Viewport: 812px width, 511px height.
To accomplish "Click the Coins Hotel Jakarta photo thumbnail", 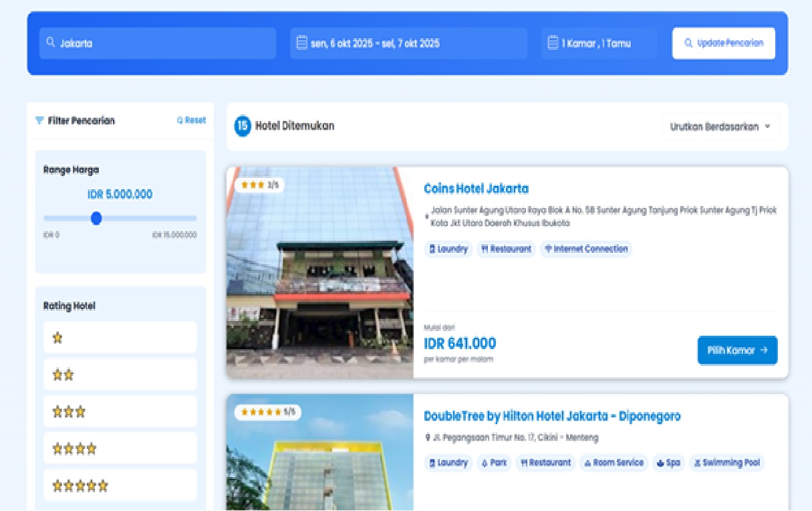I will 319,272.
